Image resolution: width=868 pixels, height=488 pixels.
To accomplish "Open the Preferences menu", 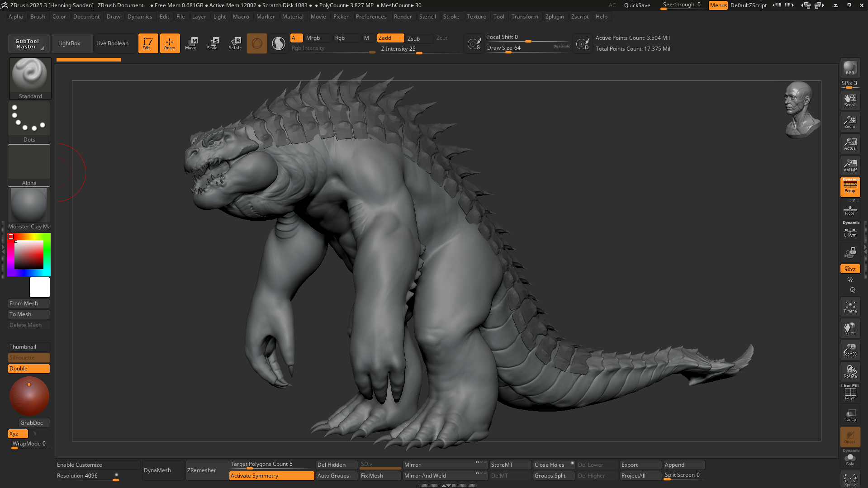I will point(371,17).
